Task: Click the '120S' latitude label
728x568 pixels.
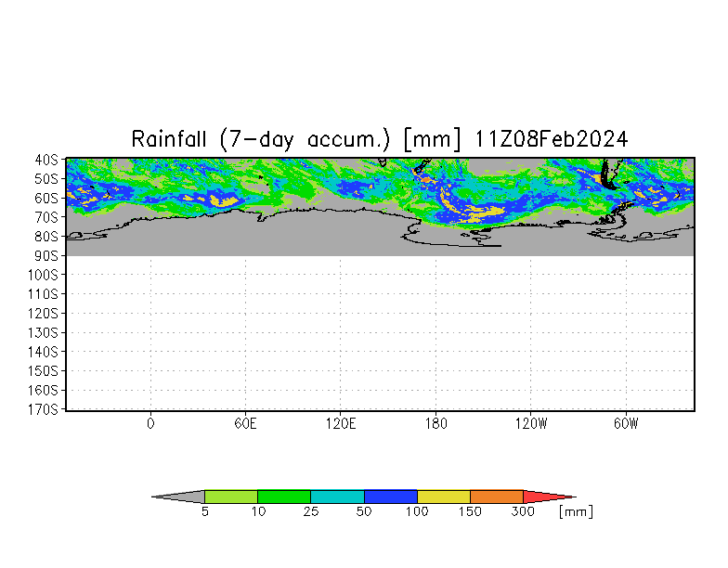Action: [x=43, y=314]
